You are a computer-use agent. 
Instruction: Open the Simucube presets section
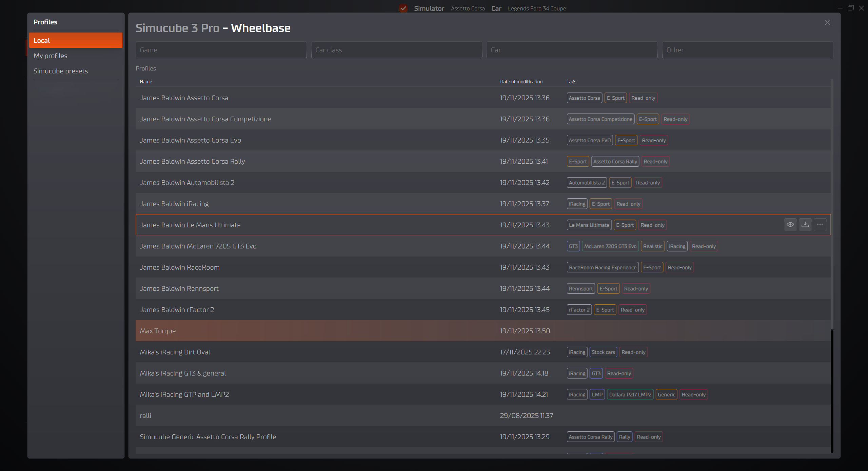point(61,71)
